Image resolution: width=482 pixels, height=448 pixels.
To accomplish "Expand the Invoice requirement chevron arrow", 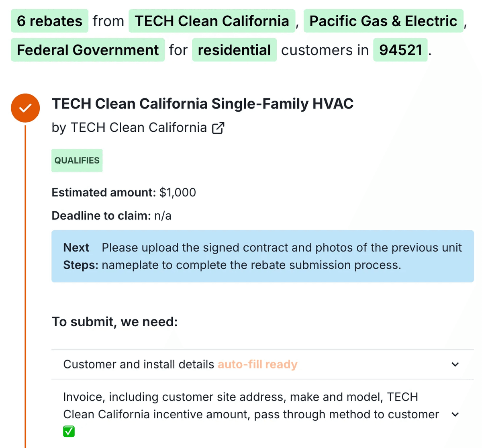I will [455, 414].
